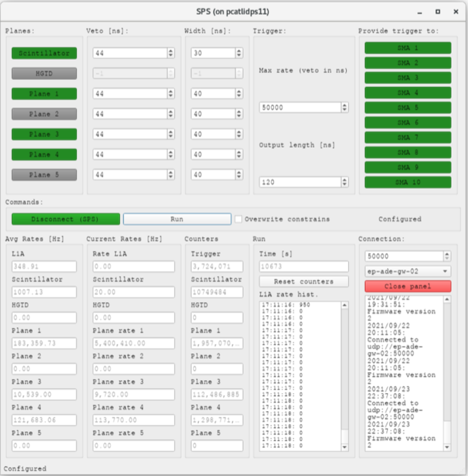Viewport: 468px width, 476px height.
Task: Check the Overwrite constrains checkbox
Action: pos(238,219)
